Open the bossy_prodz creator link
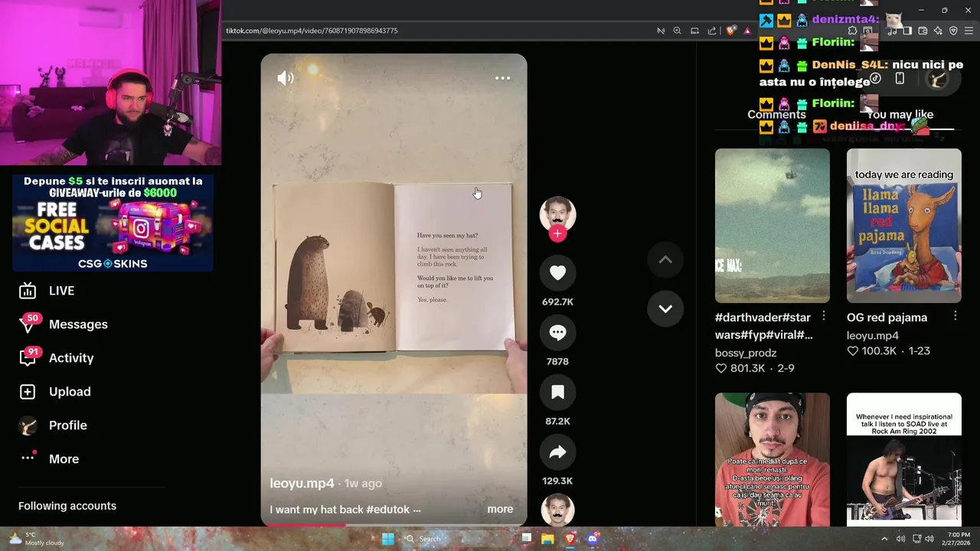 coord(746,353)
